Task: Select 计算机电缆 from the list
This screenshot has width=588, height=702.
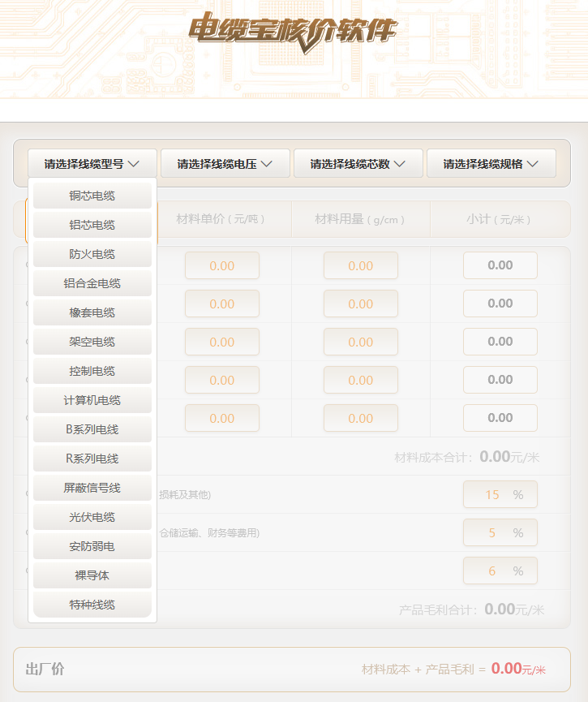Action: 92,400
